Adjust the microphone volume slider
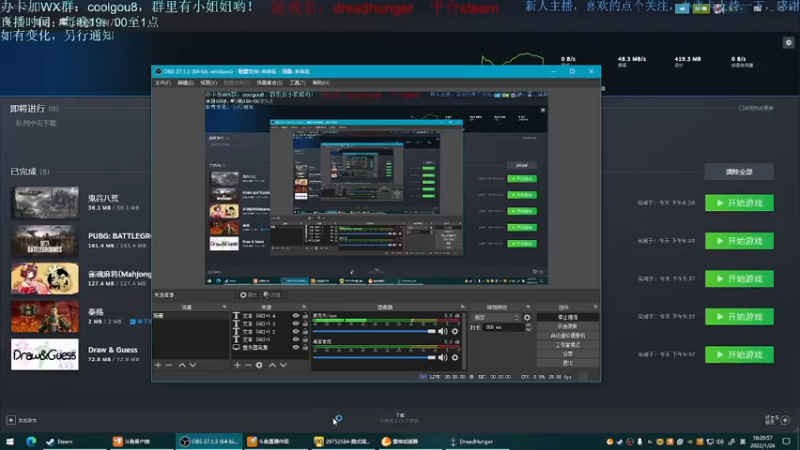The width and height of the screenshot is (800, 450). click(374, 331)
